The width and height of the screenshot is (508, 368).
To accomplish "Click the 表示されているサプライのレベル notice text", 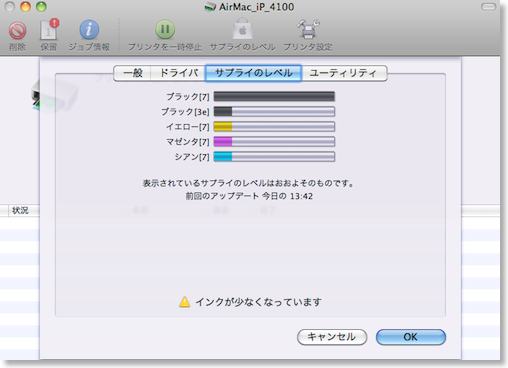I will pos(248,183).
